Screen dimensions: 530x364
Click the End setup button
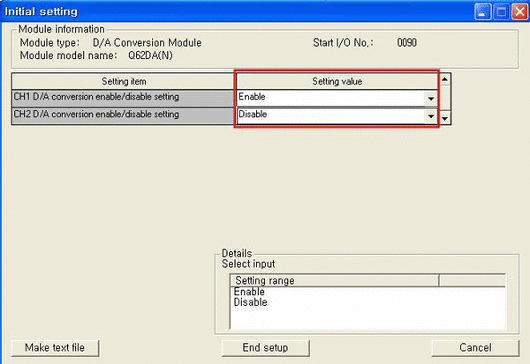(x=265, y=348)
